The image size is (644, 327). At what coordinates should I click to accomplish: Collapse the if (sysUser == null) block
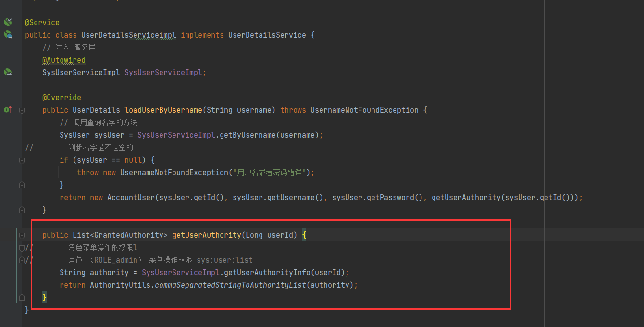pos(22,160)
